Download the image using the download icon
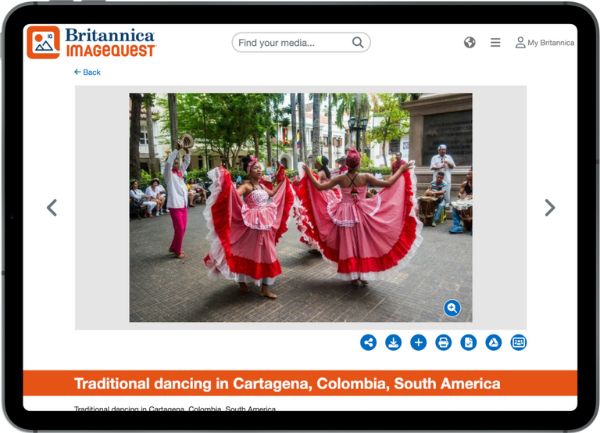 pyautogui.click(x=394, y=342)
